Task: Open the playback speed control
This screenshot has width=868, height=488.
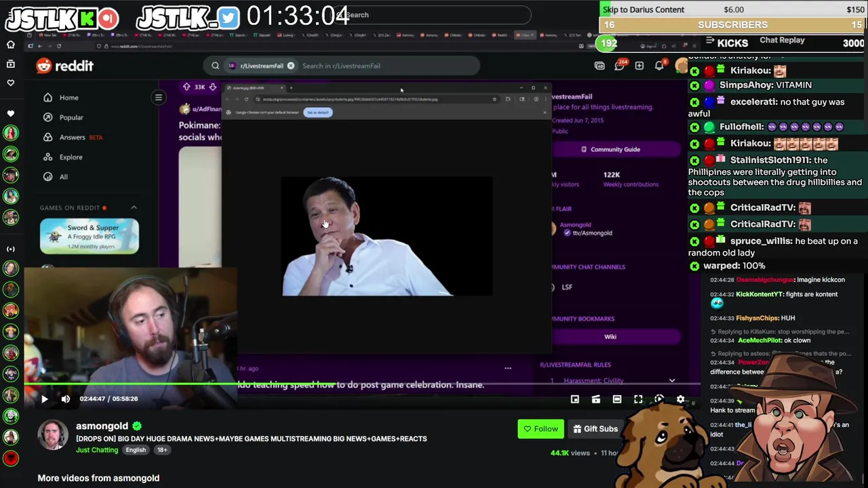Action: click(x=659, y=400)
